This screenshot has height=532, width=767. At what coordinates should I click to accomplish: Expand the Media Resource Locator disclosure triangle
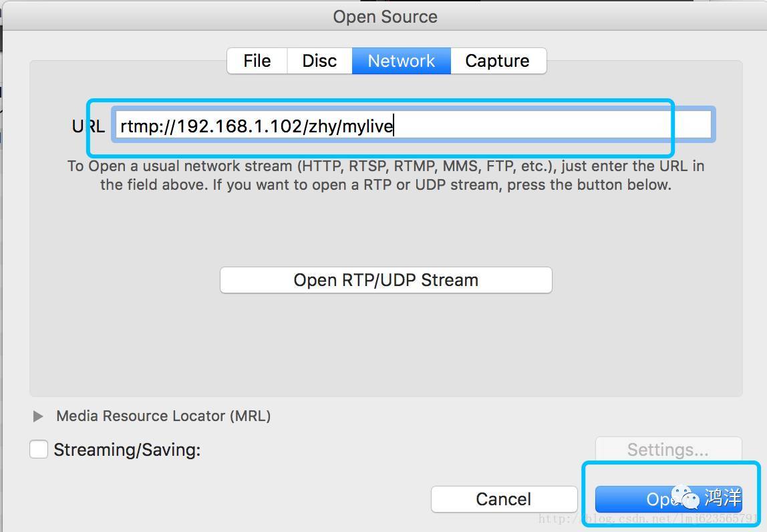37,416
